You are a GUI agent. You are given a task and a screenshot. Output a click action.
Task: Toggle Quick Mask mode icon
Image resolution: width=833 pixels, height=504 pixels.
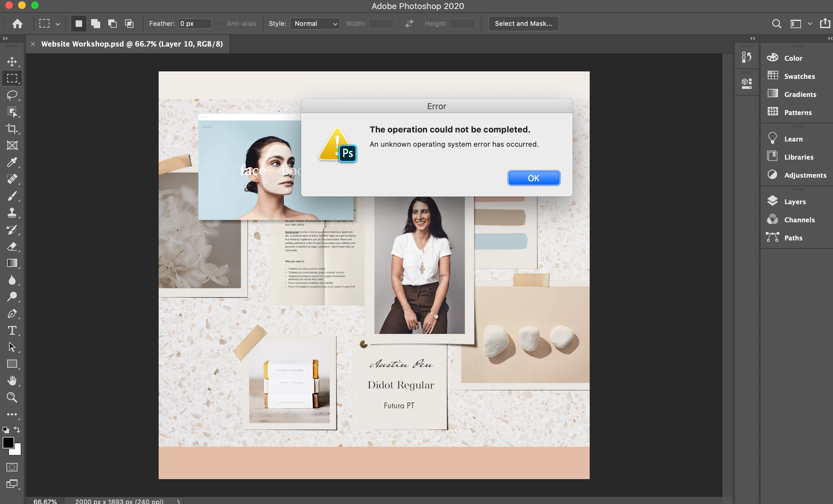click(12, 467)
